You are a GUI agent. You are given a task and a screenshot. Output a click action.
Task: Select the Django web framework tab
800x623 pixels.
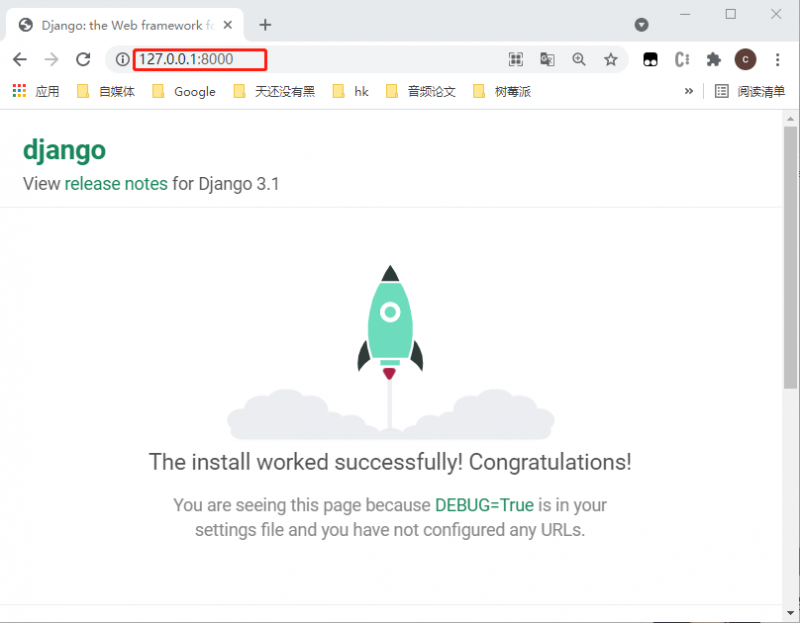pyautogui.click(x=124, y=25)
